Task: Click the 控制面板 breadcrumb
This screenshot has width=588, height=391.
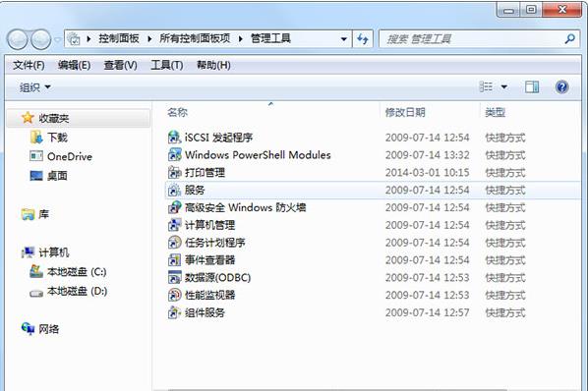Action: click(119, 38)
